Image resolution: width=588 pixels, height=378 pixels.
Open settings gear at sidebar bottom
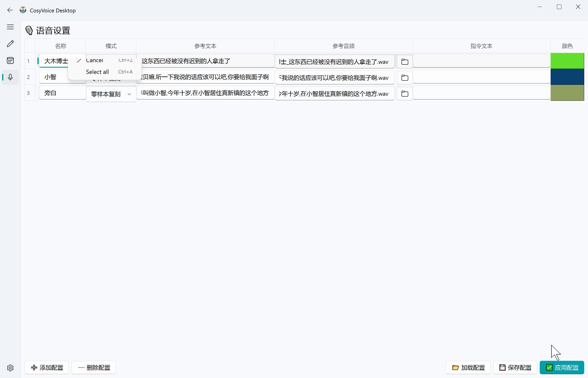coord(10,368)
